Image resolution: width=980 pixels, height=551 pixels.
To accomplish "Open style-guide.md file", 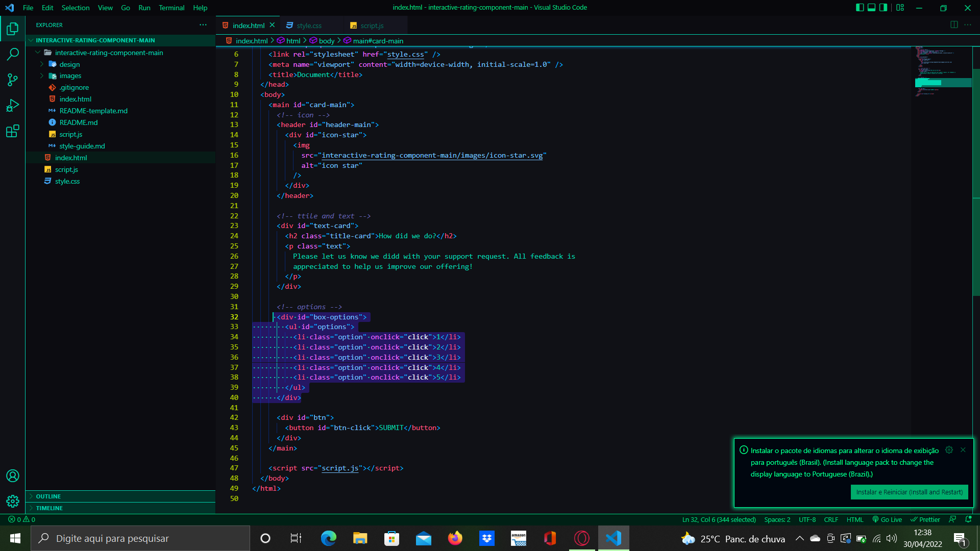I will [120, 146].
